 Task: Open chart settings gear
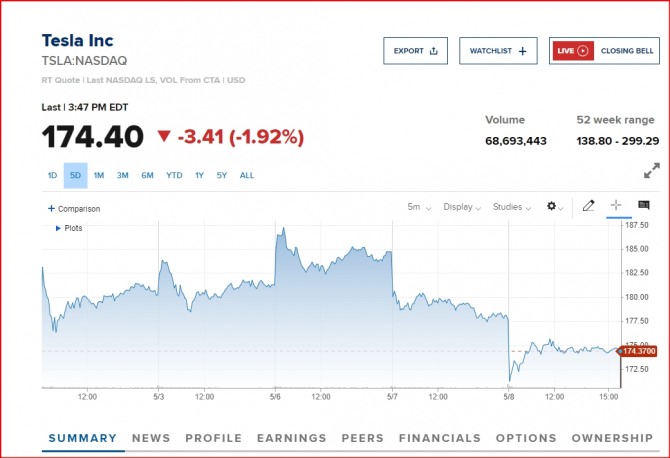click(x=552, y=207)
